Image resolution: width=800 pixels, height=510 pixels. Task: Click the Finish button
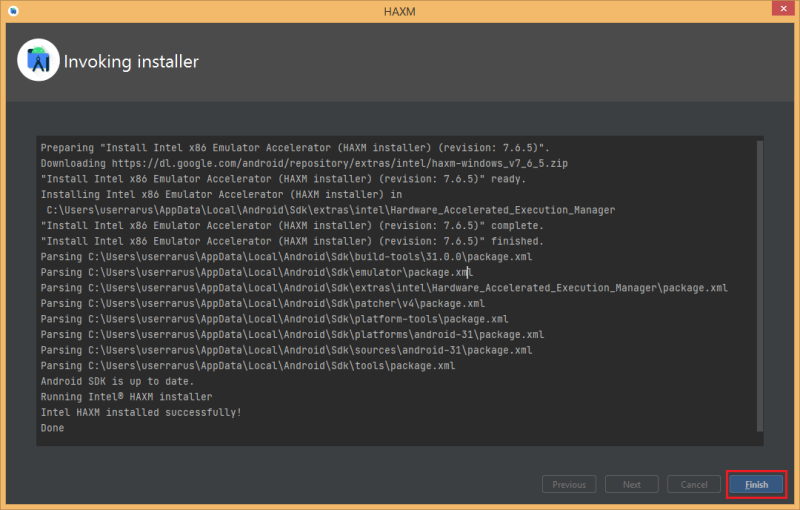coord(756,484)
